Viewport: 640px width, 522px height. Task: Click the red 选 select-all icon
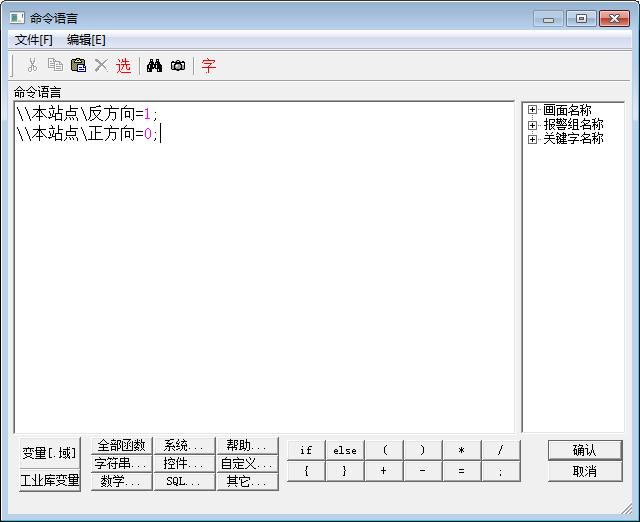(123, 65)
